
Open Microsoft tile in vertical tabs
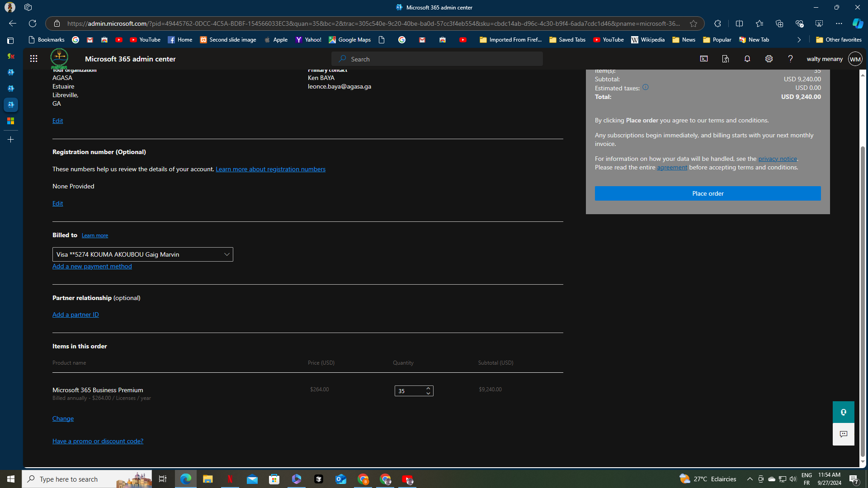pos(10,121)
